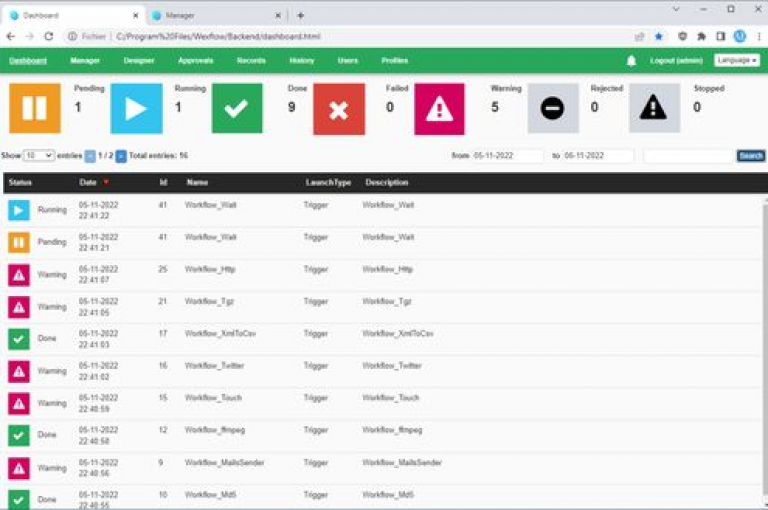Click Logout (admin) link

[x=676, y=61]
